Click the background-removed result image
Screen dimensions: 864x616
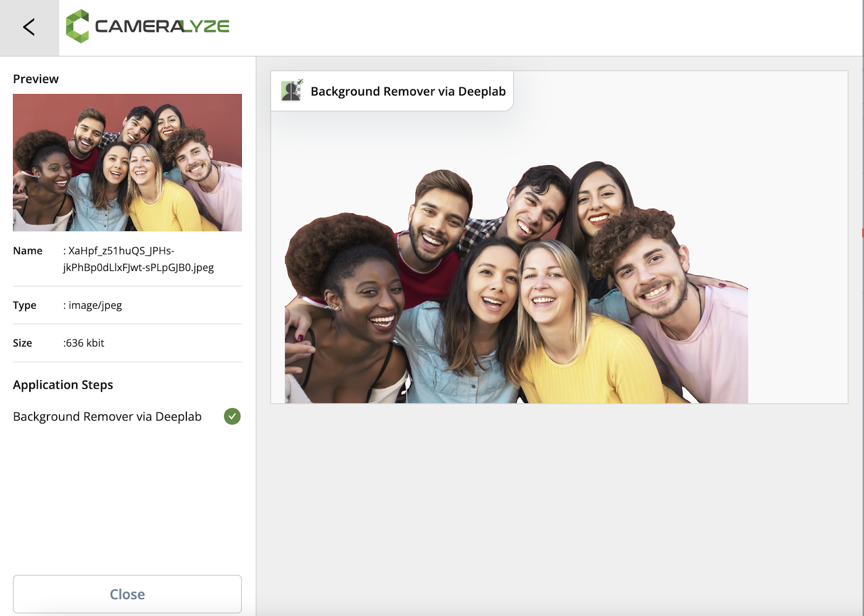click(x=516, y=282)
